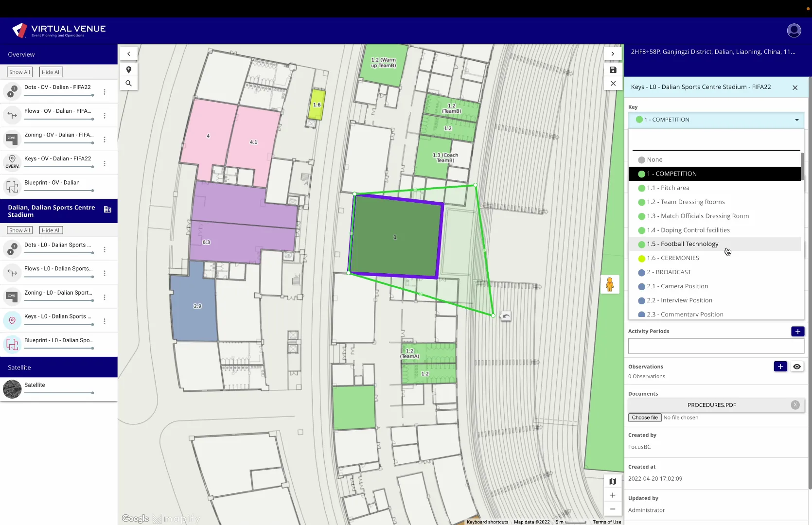The width and height of the screenshot is (812, 525).
Task: Open options menu for Dots - L0 - Dalian Sports
Action: [x=105, y=250]
